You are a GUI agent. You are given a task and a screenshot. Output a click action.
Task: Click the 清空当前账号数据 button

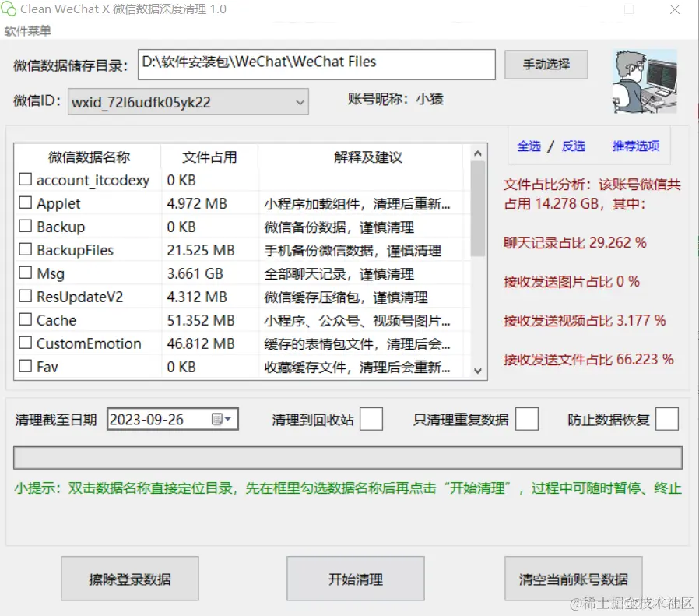point(573,579)
